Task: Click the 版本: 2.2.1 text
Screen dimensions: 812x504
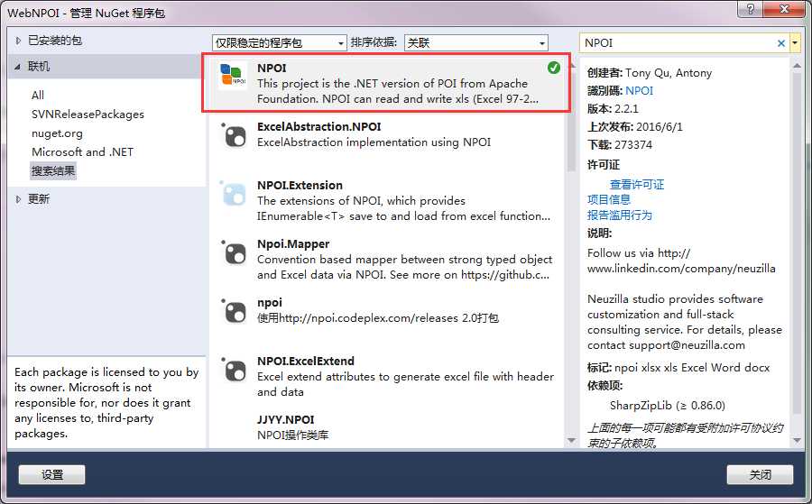Action: click(x=613, y=109)
